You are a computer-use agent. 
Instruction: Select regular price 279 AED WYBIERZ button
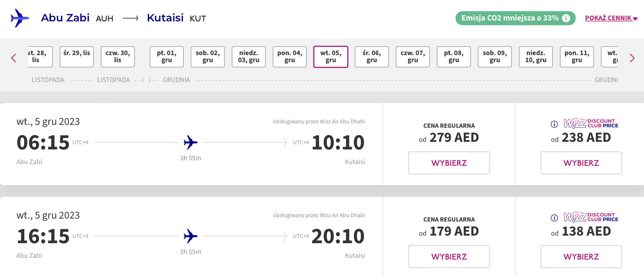click(449, 163)
